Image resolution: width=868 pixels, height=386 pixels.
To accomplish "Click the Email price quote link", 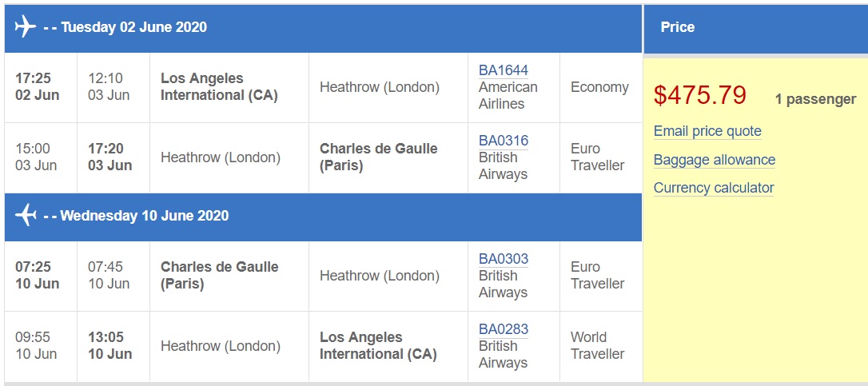I will 707,131.
